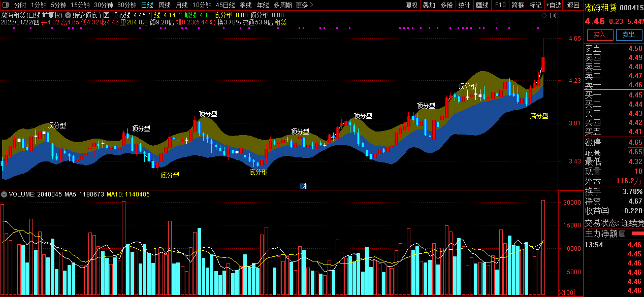Select the 日线 daily period tab
This screenshot has height=297, width=644.
(147, 5)
